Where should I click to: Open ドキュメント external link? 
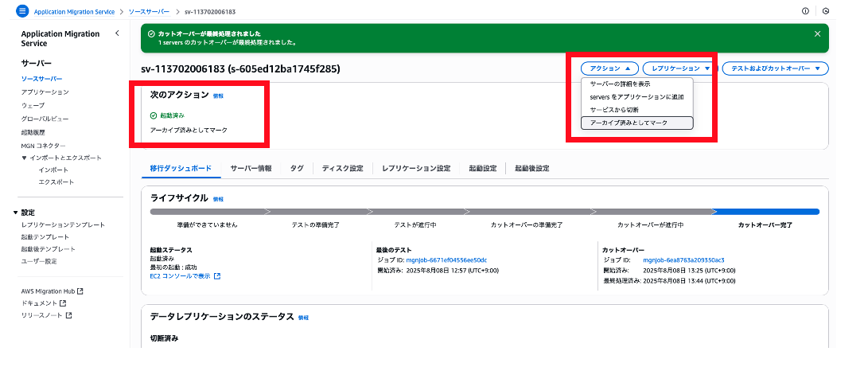tap(43, 303)
